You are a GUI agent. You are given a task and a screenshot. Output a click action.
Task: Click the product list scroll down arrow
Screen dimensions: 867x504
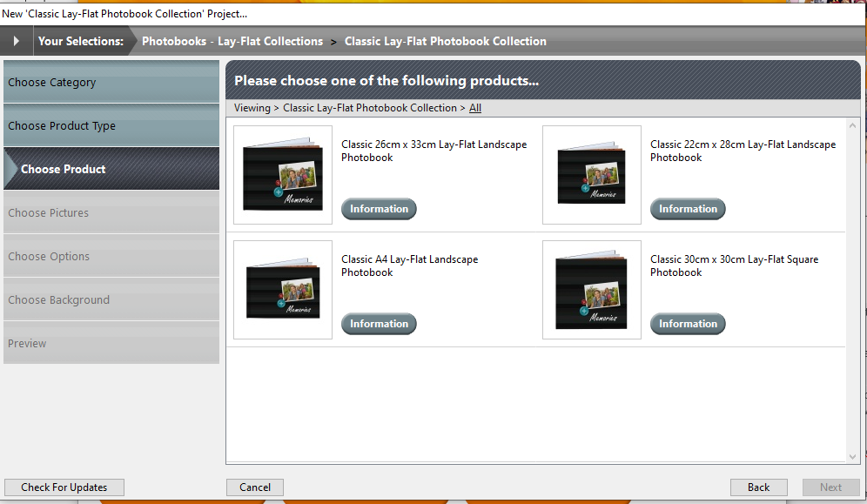(x=852, y=456)
